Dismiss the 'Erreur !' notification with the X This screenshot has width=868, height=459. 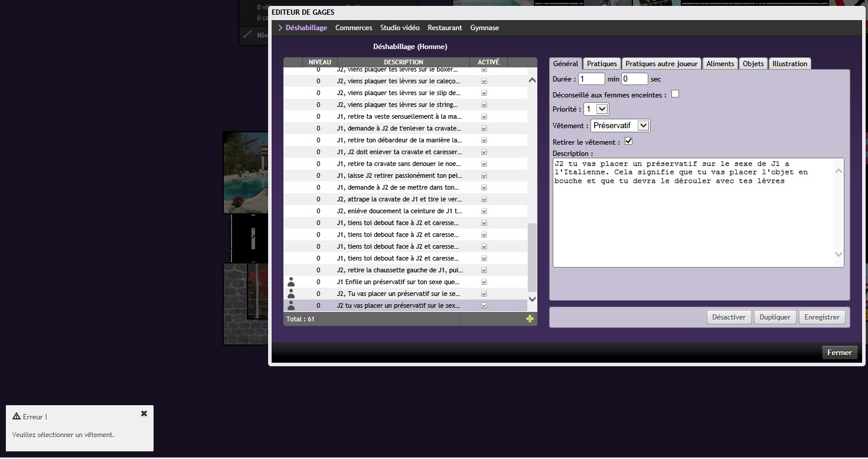point(144,414)
